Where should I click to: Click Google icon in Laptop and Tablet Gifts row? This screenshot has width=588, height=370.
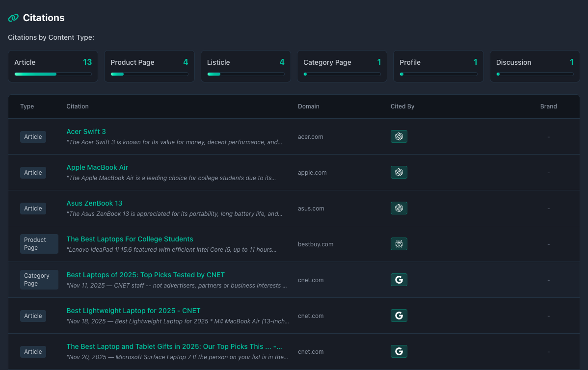(399, 352)
